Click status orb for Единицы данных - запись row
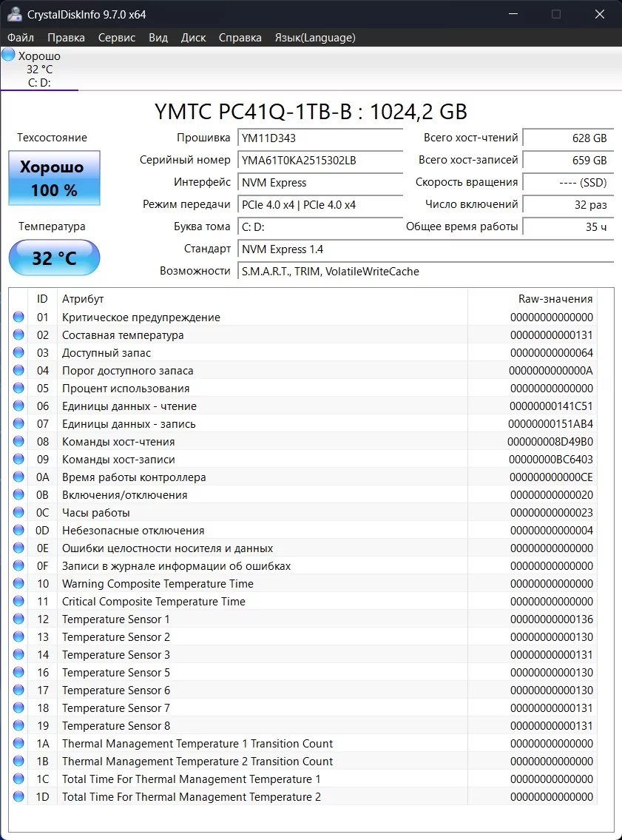The width and height of the screenshot is (622, 840). coord(18,423)
